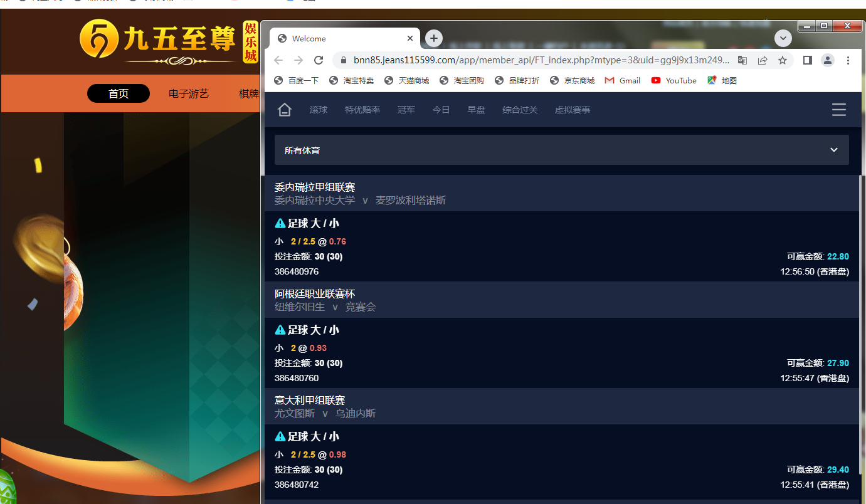Open the hamburger menu in betting page
Screen dimensions: 866x504
click(838, 110)
